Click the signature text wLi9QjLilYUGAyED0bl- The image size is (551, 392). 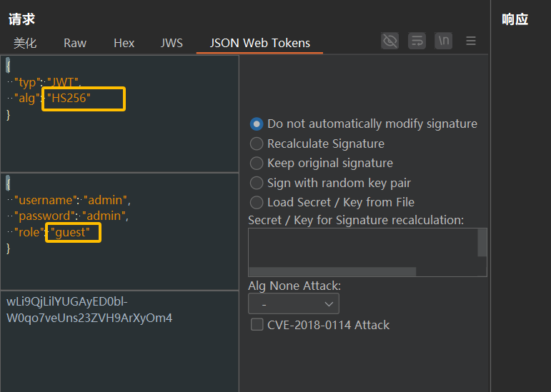tap(67, 302)
